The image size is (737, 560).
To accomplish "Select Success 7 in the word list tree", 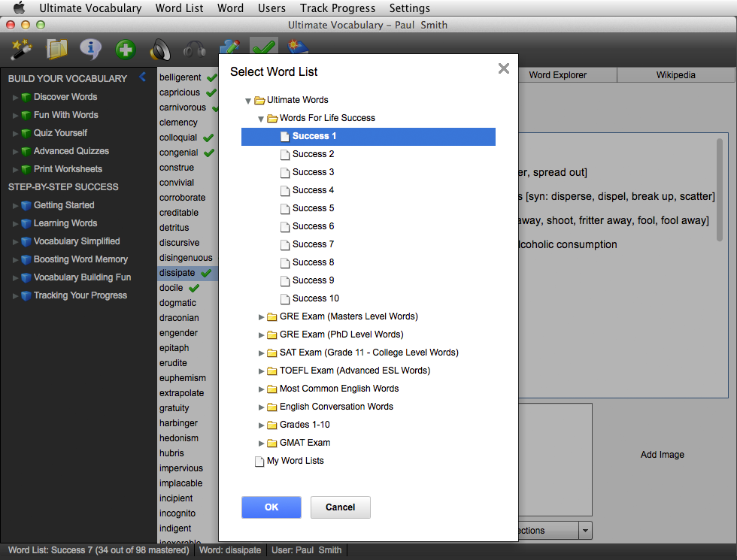I will click(313, 244).
